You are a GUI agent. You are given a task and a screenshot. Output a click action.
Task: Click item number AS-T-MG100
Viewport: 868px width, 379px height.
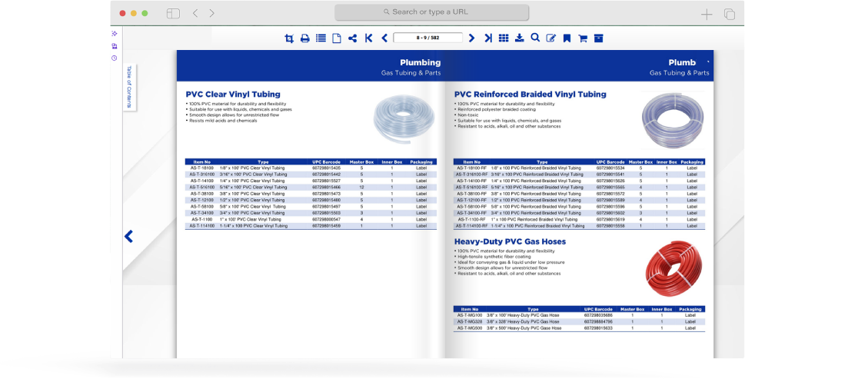tap(470, 315)
